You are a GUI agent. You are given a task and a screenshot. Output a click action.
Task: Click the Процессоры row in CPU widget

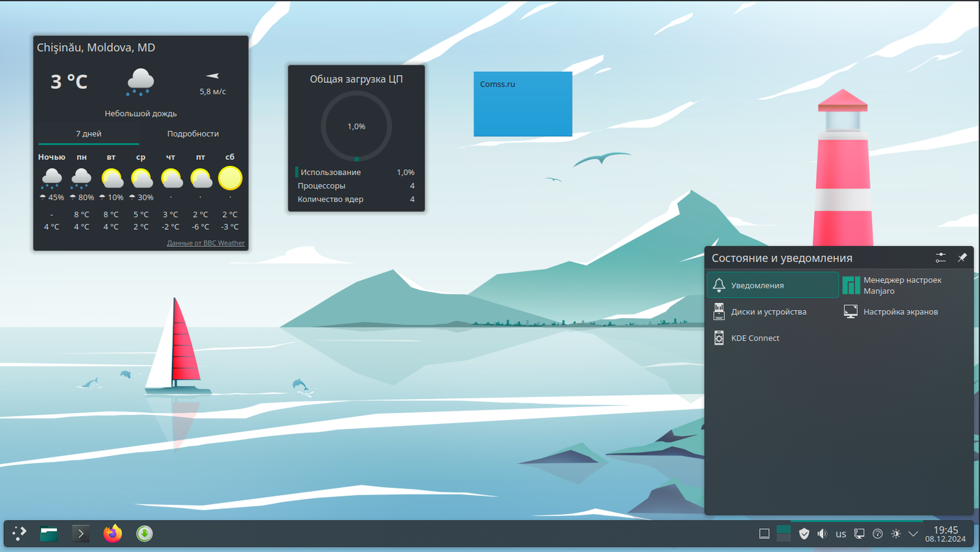pyautogui.click(x=356, y=186)
